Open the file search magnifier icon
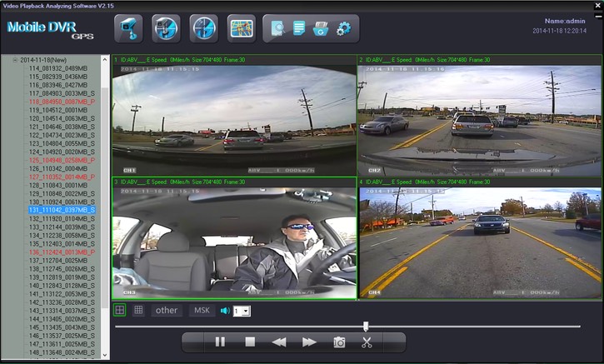Viewport: 604px width, 364px height. pos(277,29)
